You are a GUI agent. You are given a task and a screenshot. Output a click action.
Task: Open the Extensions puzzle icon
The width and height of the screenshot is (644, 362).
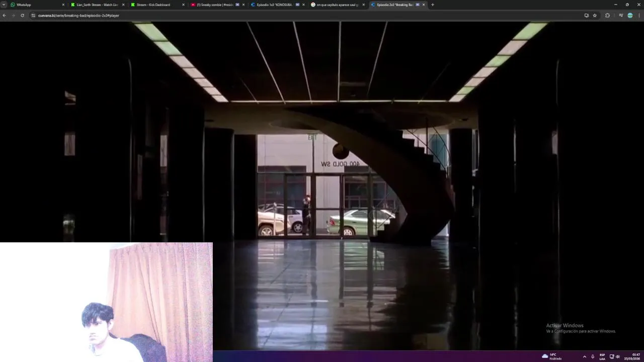(x=607, y=16)
